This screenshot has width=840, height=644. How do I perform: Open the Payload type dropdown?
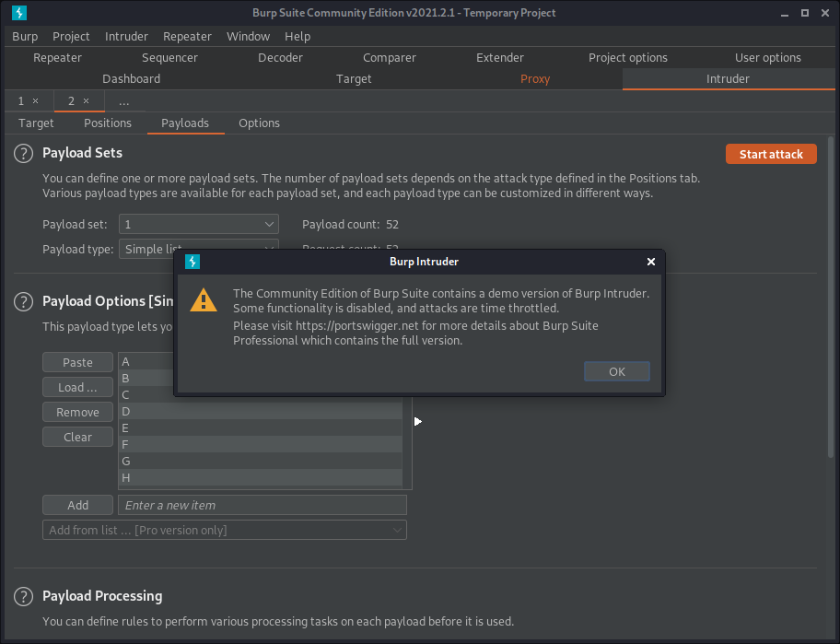198,249
